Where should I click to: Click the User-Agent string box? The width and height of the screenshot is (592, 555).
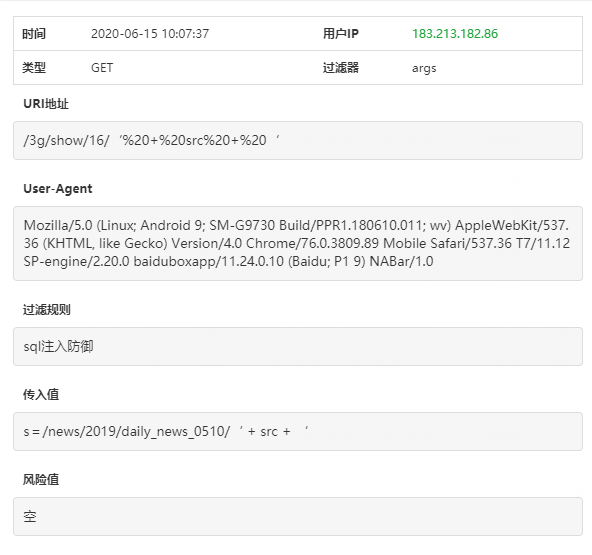[298, 244]
